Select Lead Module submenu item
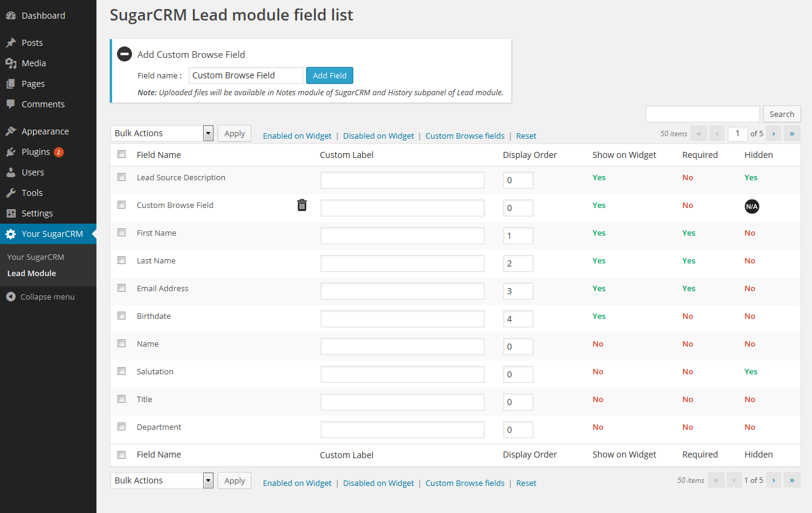 [31, 273]
